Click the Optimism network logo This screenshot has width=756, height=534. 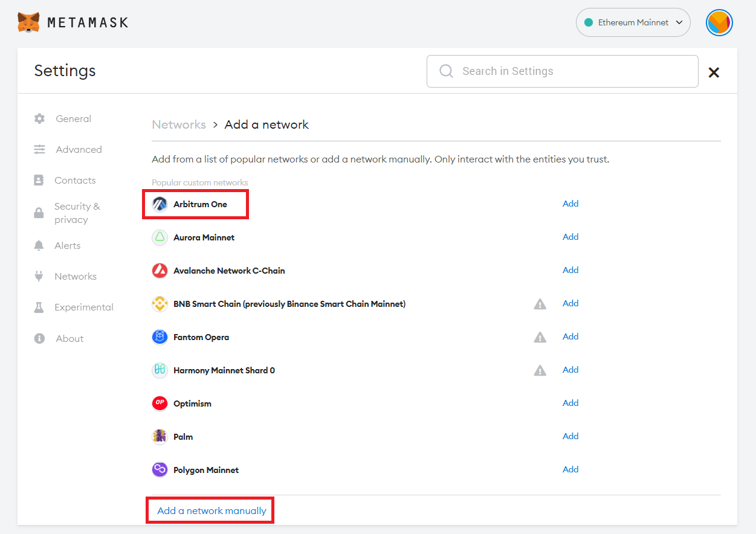160,404
